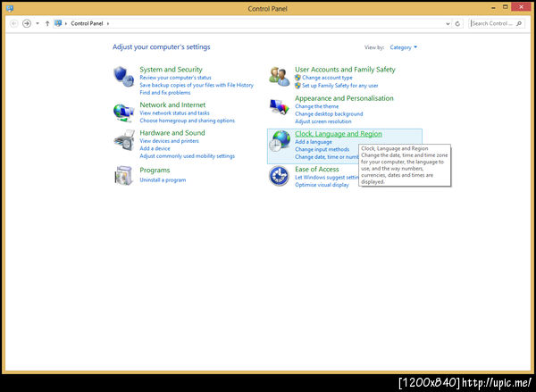Click View devices and printers

(169, 141)
